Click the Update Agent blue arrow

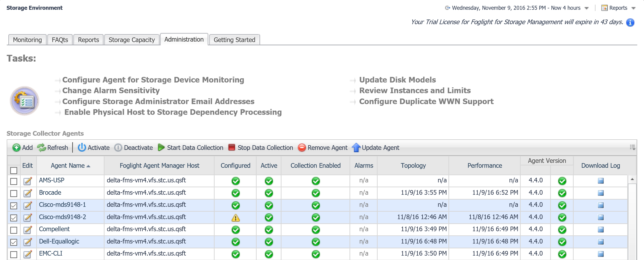pyautogui.click(x=356, y=148)
